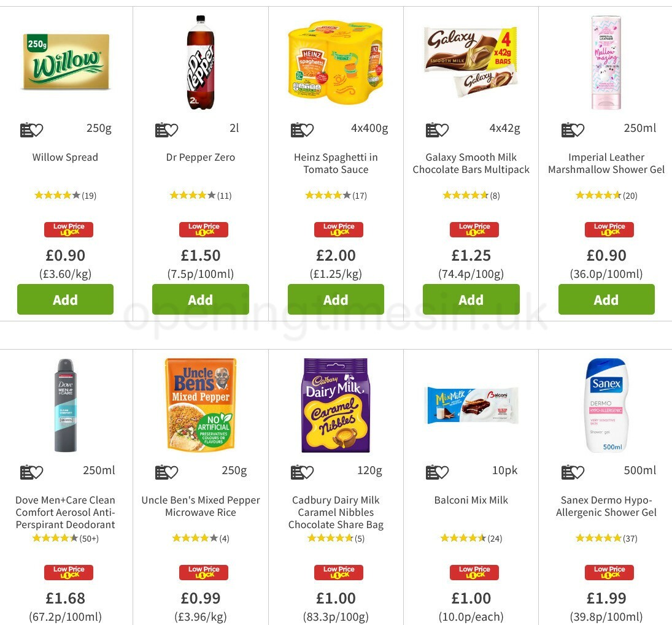The height and width of the screenshot is (625, 672).
Task: Toggle favourite on Balconi Mix Milk
Action: coord(436,472)
